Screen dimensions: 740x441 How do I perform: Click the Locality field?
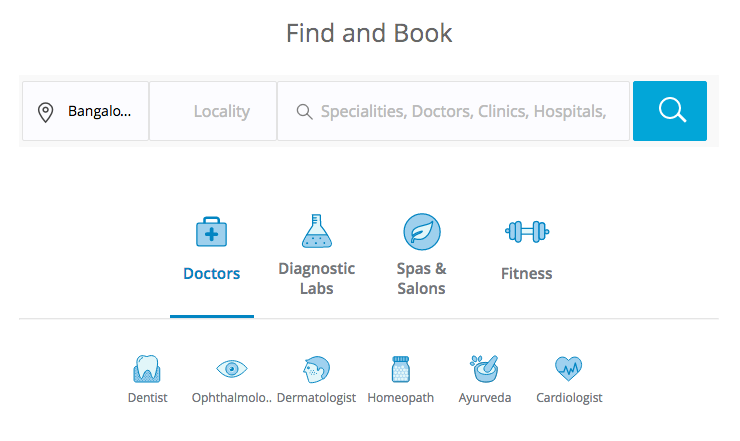pyautogui.click(x=213, y=111)
